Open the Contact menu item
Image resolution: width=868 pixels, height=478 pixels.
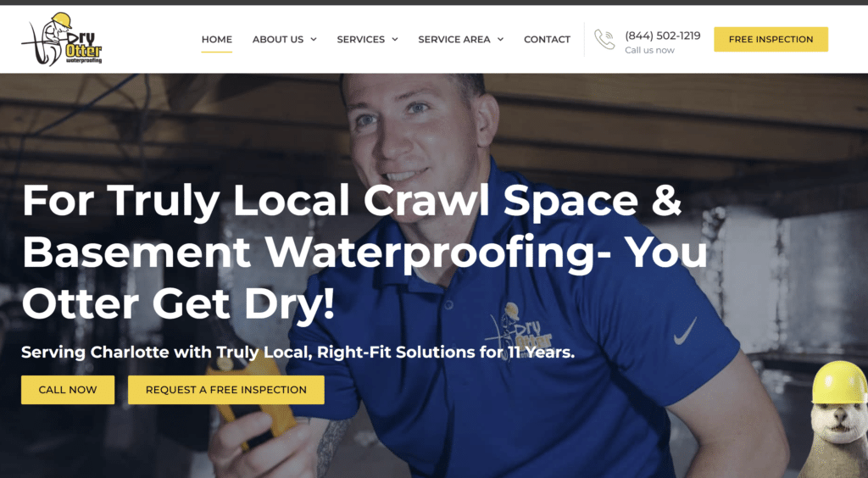click(x=547, y=39)
